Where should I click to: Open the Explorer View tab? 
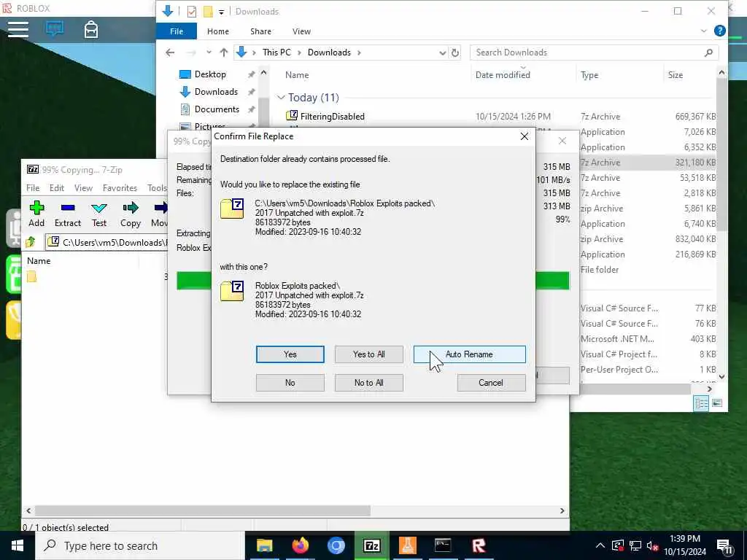[301, 31]
